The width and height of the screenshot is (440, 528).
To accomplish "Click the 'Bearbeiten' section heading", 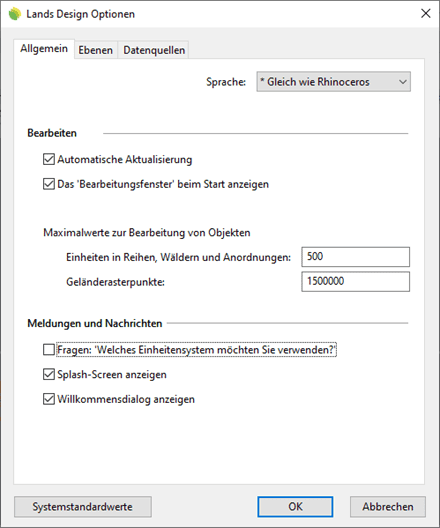I will [52, 133].
